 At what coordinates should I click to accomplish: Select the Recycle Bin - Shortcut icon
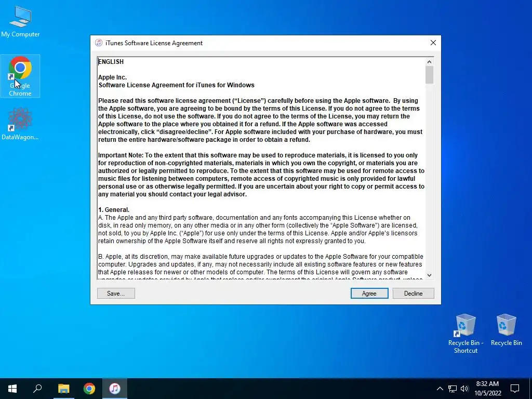465,334
